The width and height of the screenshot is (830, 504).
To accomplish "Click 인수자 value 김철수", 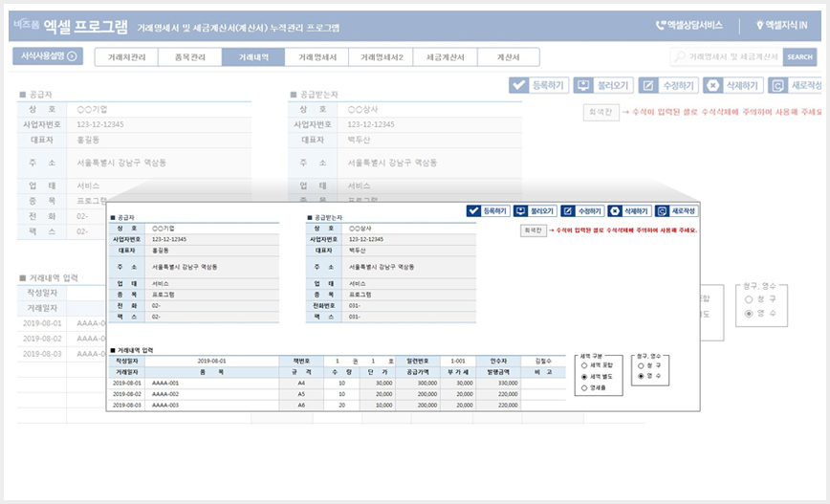I will [543, 362].
